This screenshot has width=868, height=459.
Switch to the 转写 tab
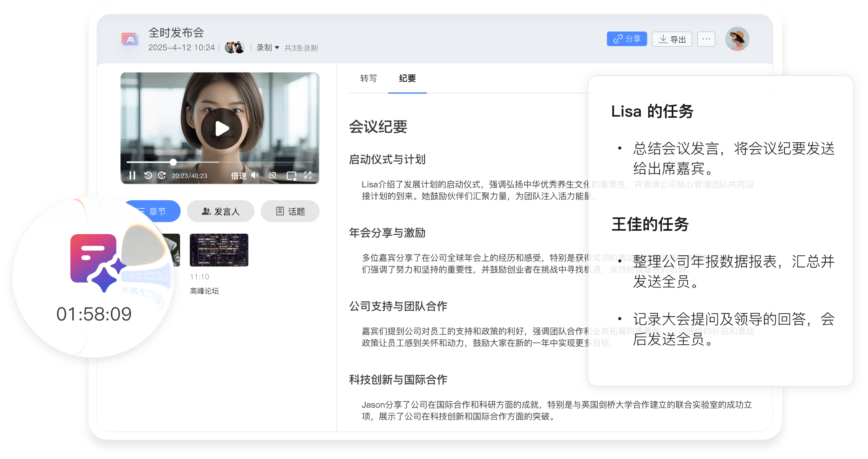(368, 78)
